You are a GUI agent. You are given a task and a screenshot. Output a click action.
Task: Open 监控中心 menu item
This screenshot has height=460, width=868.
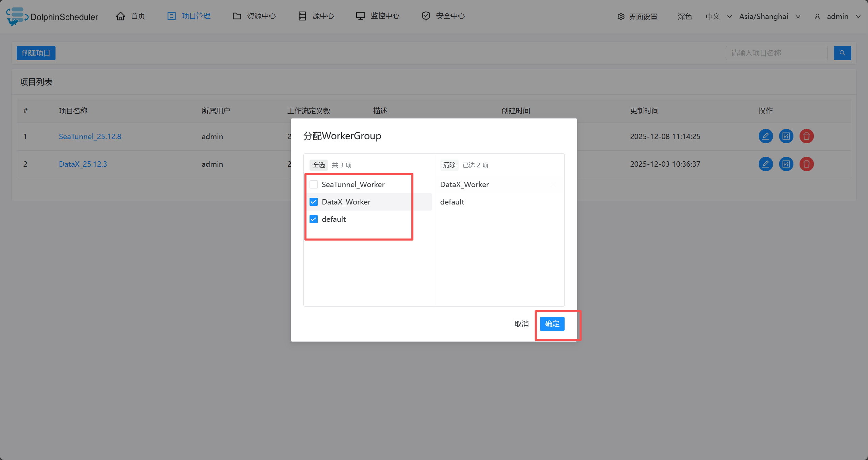pos(378,16)
